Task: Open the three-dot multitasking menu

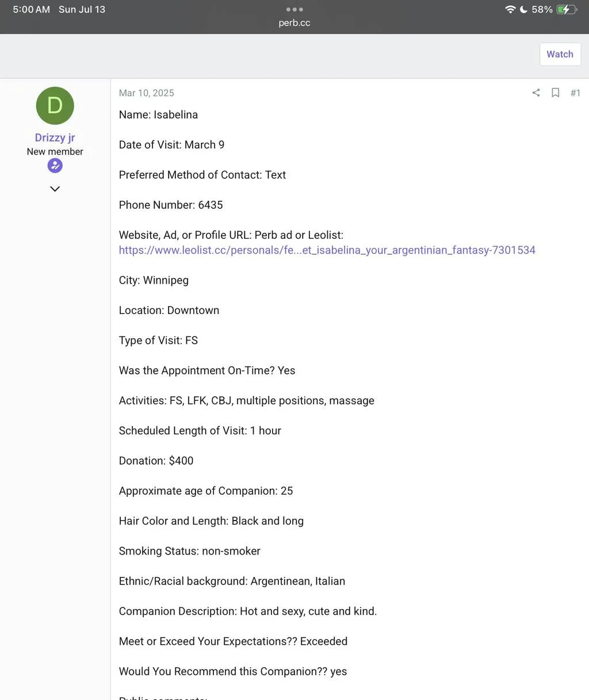Action: point(294,9)
